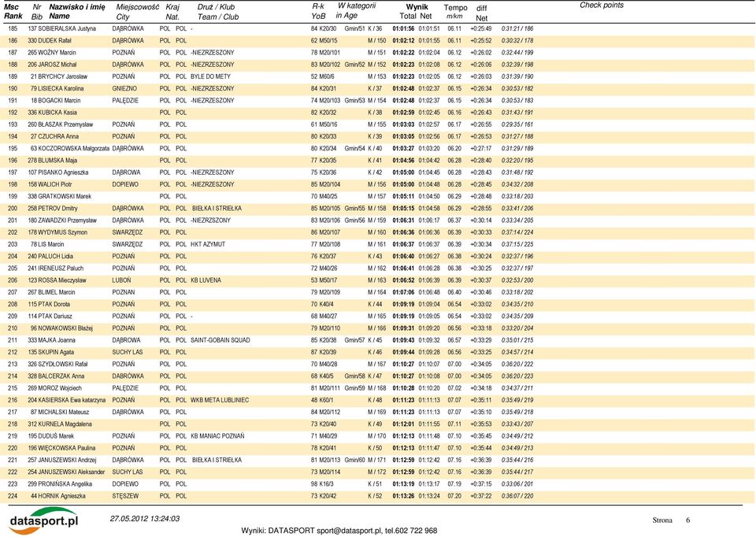Click the Wyniki: DATASPORT contact line
This screenshot has width=756, height=537.
[x=339, y=531]
